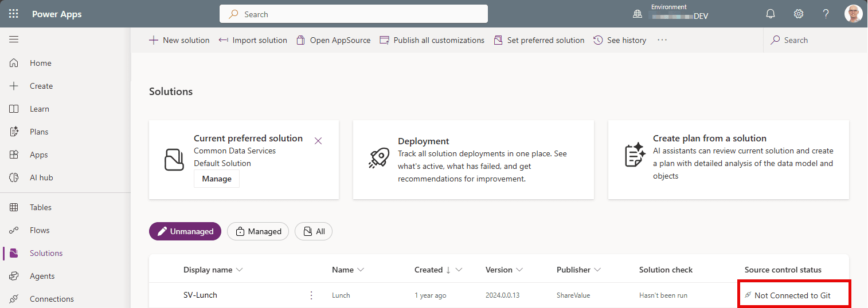Select the Unmanaged filter tab
This screenshot has width=868, height=308.
coord(185,231)
